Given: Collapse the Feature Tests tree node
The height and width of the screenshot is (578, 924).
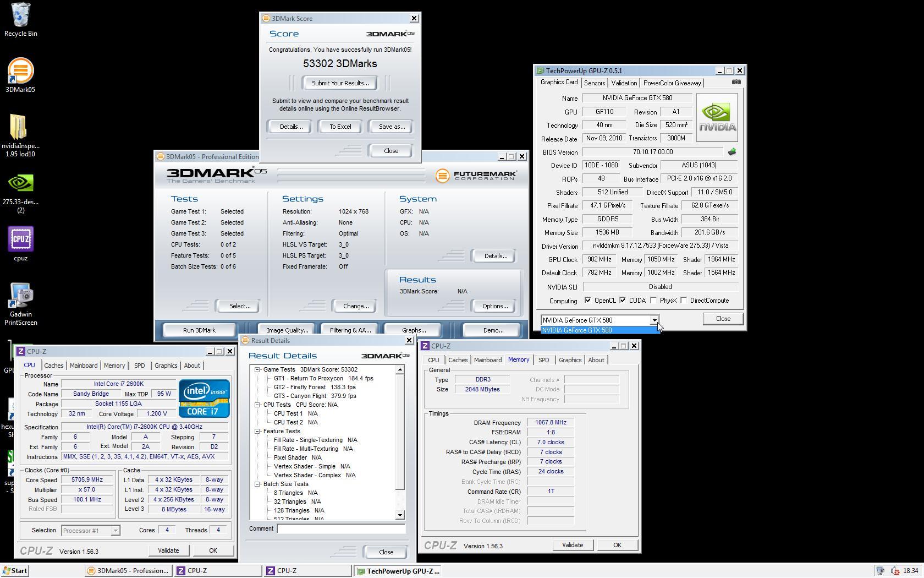Looking at the screenshot, I should 257,432.
